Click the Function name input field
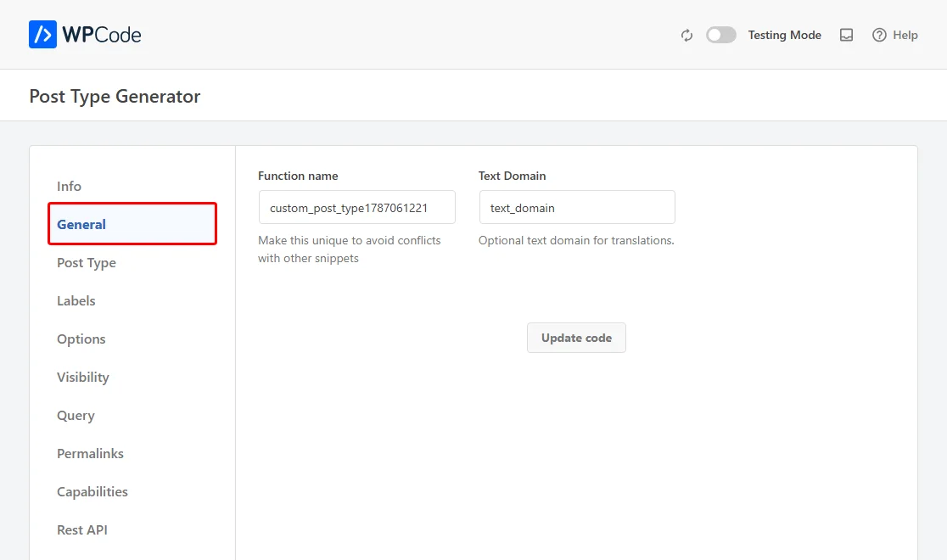The height and width of the screenshot is (560, 947). tap(357, 207)
